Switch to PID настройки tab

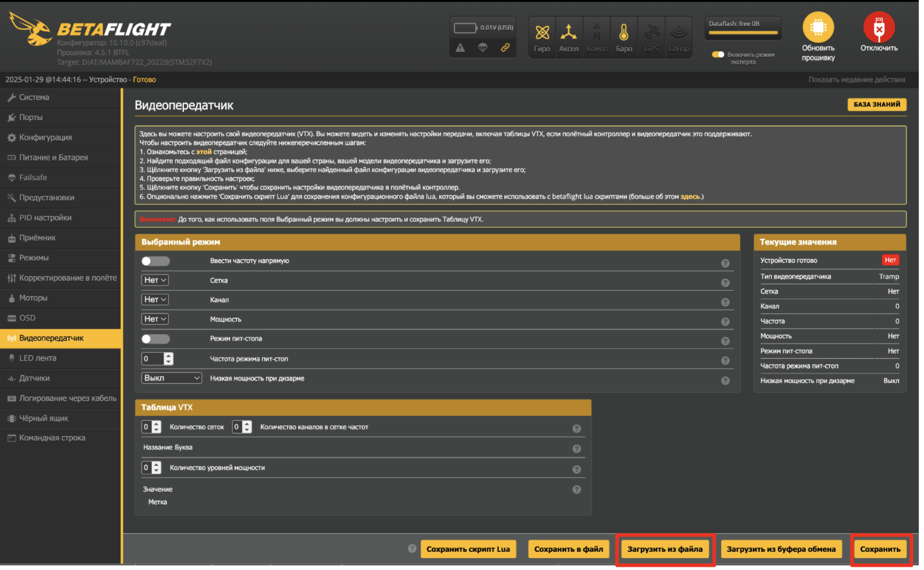point(45,217)
